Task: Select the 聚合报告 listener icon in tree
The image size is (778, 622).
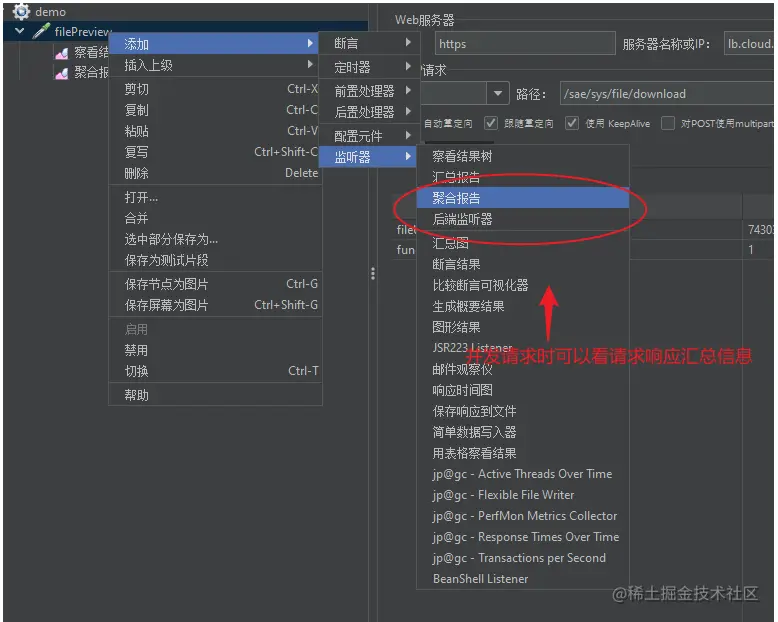Action: tap(62, 73)
